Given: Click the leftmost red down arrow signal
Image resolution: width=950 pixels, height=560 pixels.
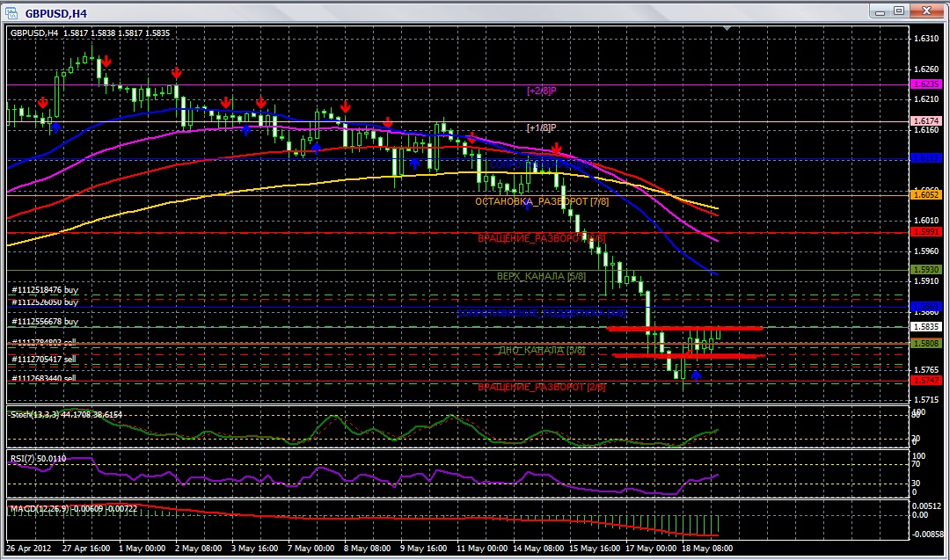Looking at the screenshot, I should tap(43, 103).
